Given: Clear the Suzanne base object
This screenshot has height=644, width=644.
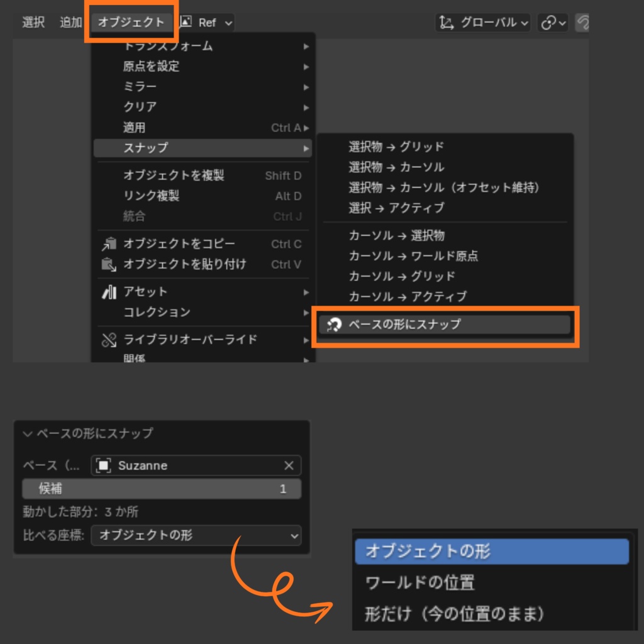Looking at the screenshot, I should coord(289,465).
